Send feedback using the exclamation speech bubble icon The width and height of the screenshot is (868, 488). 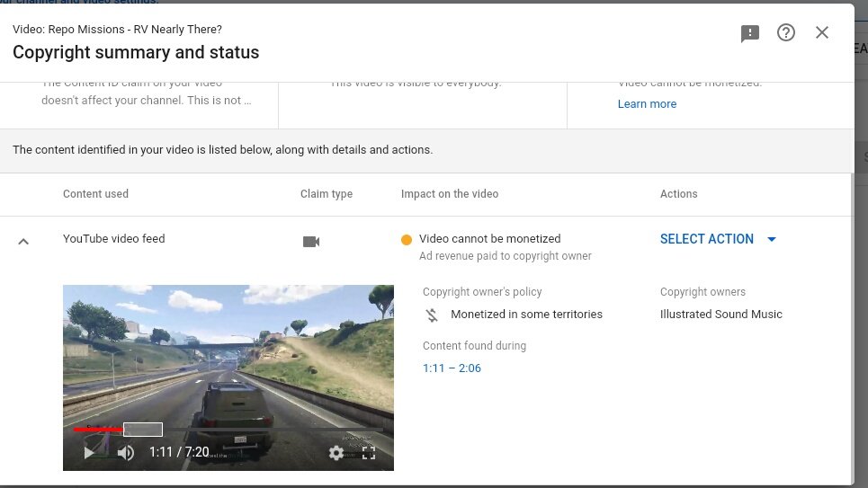point(749,33)
